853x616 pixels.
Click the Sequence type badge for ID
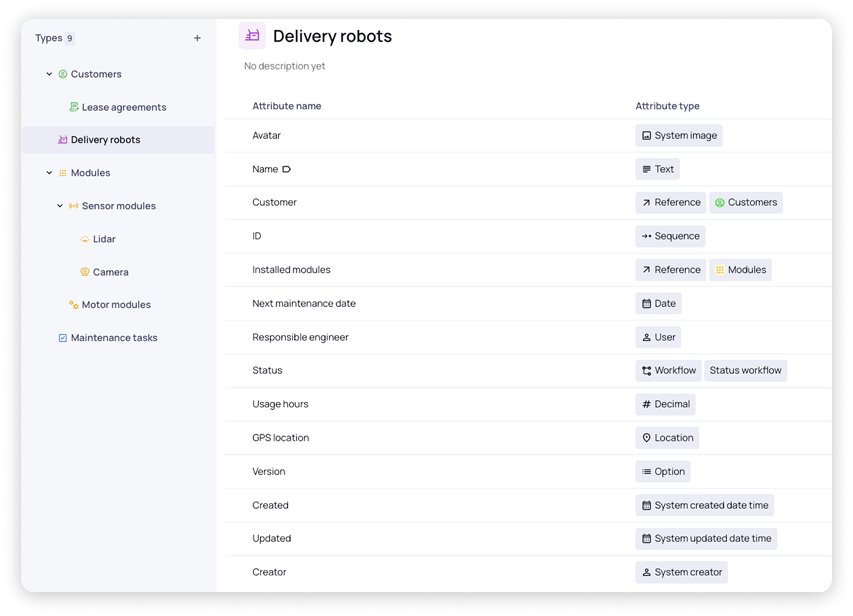(670, 236)
